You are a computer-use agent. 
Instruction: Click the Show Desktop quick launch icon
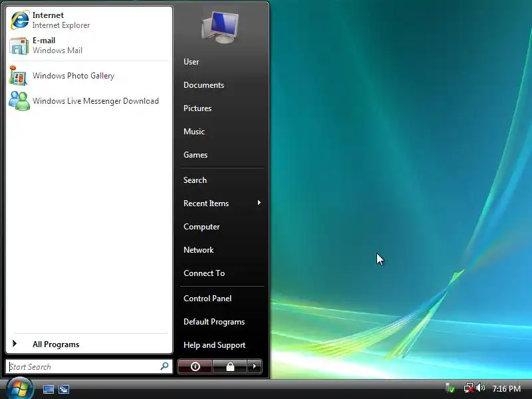pos(48,389)
